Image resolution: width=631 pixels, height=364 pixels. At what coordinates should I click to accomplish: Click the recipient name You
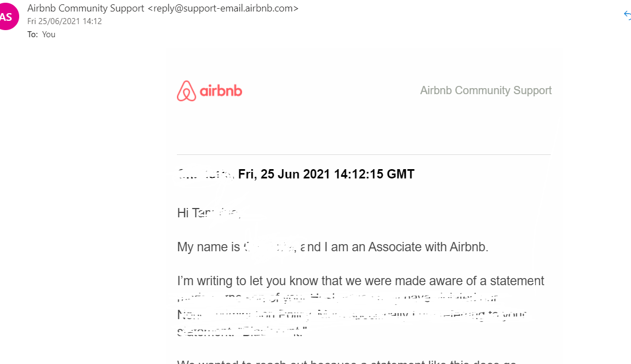[x=48, y=34]
